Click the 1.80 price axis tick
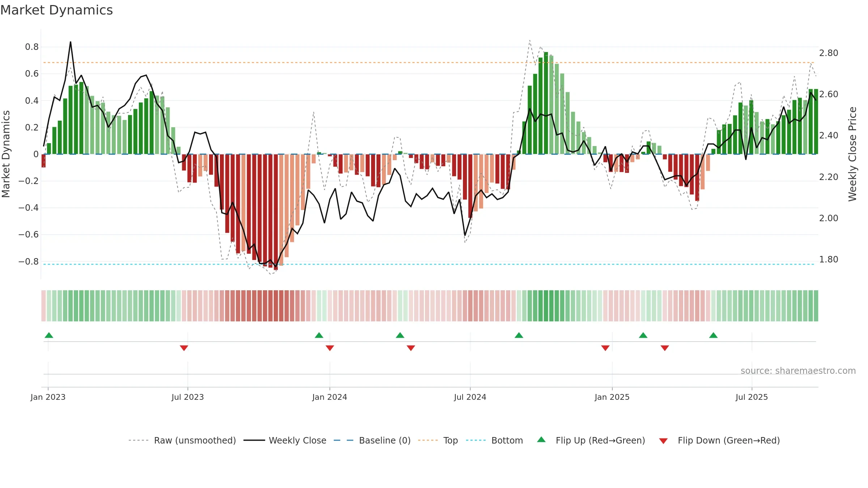868x488 pixels. point(829,260)
